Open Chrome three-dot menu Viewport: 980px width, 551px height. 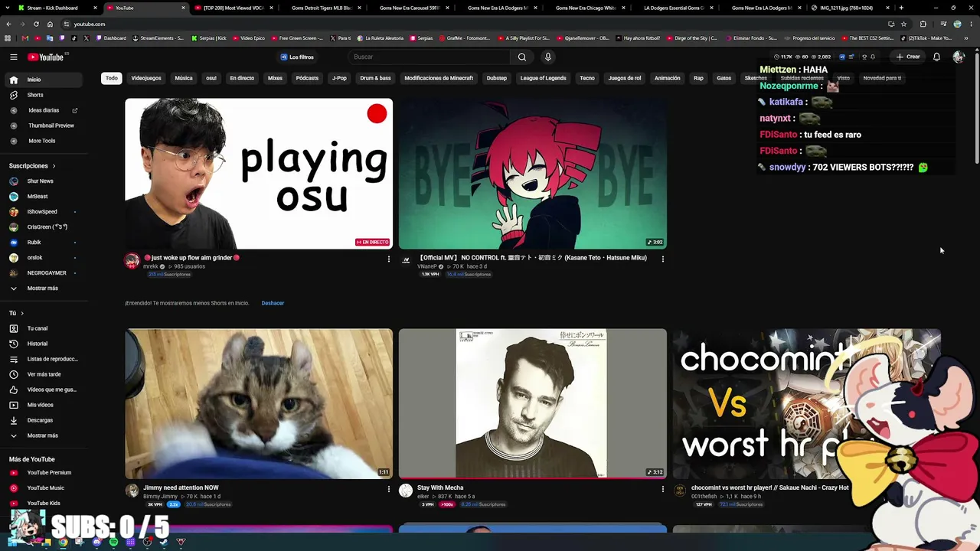click(x=971, y=24)
